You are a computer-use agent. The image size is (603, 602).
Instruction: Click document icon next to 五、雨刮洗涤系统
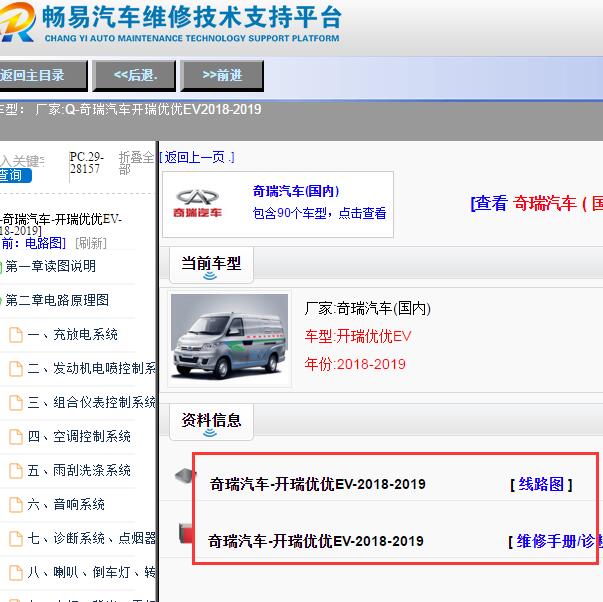[x=16, y=470]
